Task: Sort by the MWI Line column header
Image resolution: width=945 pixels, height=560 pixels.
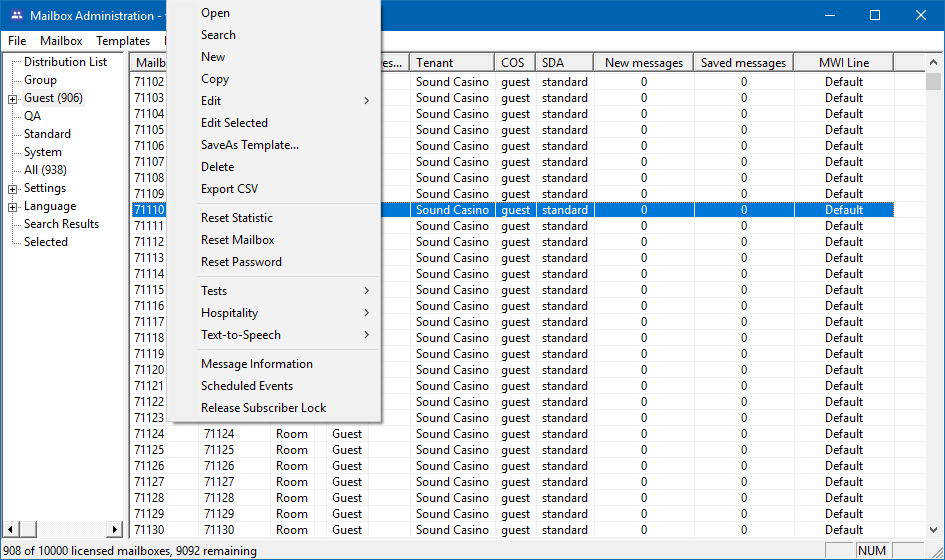Action: click(843, 63)
